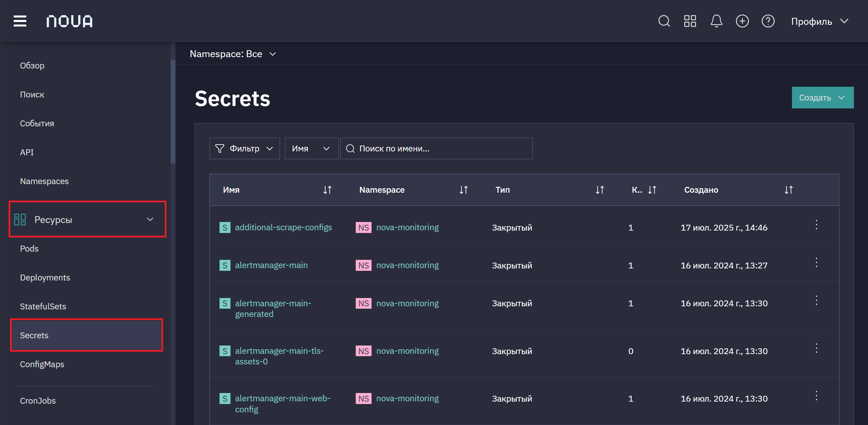The height and width of the screenshot is (425, 868).
Task: Click S badge of alertmanager-main-tls-assets-0 row
Action: coord(225,351)
